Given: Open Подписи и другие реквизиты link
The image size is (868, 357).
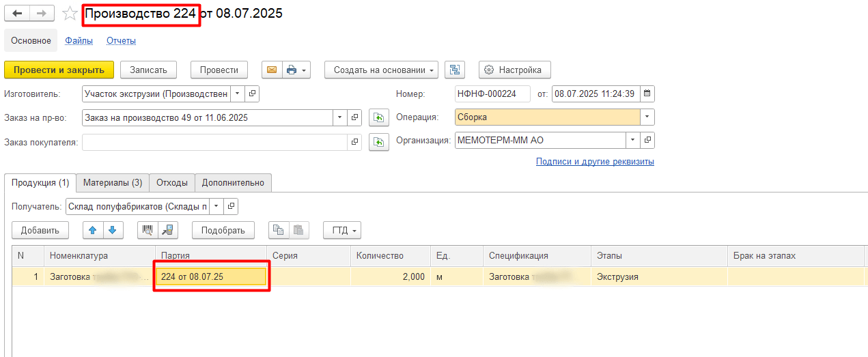Looking at the screenshot, I should click(595, 162).
